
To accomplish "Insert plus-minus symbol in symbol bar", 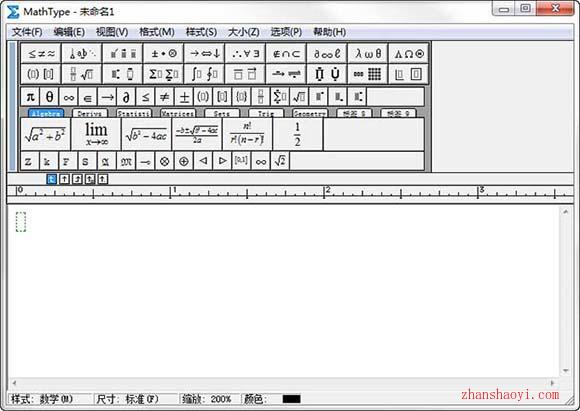I will click(x=184, y=97).
